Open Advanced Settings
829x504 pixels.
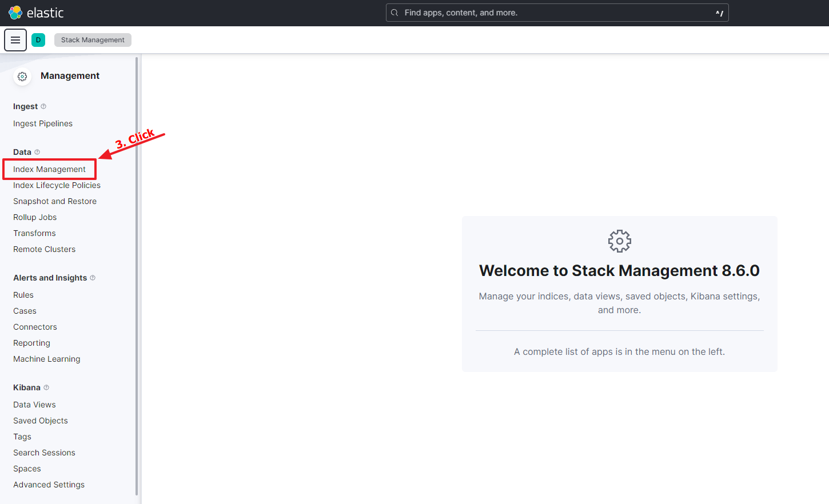[49, 485]
